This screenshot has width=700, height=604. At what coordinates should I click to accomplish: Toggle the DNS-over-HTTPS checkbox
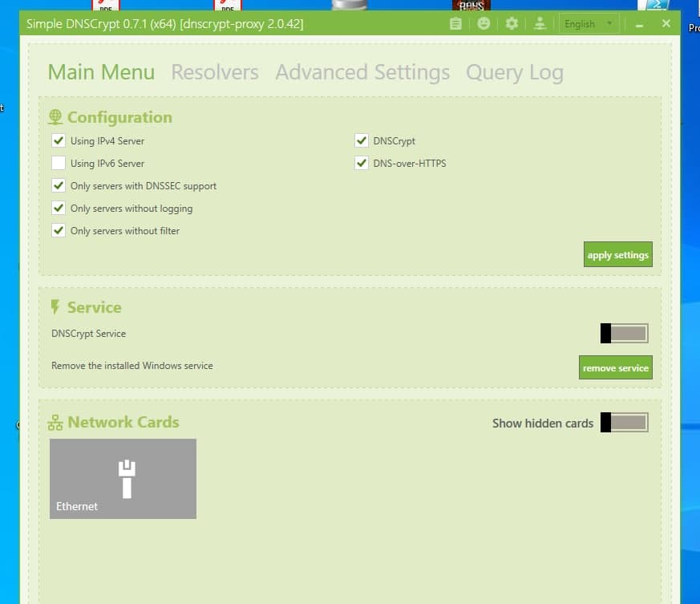tap(362, 164)
